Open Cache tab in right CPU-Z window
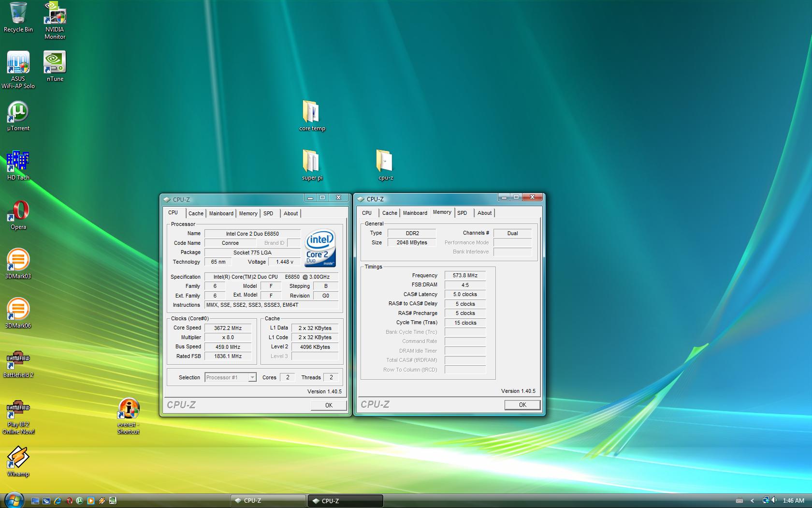The height and width of the screenshot is (508, 812). [390, 213]
